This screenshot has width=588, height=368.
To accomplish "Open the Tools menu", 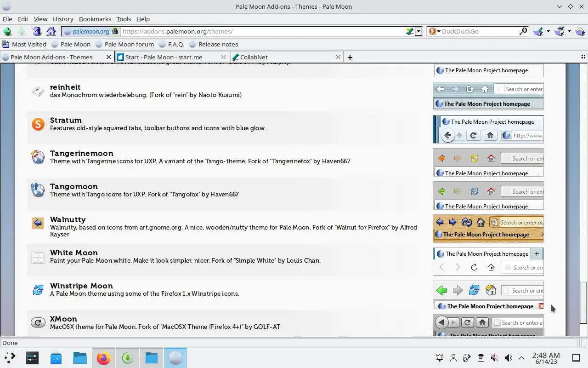I will pos(124,19).
